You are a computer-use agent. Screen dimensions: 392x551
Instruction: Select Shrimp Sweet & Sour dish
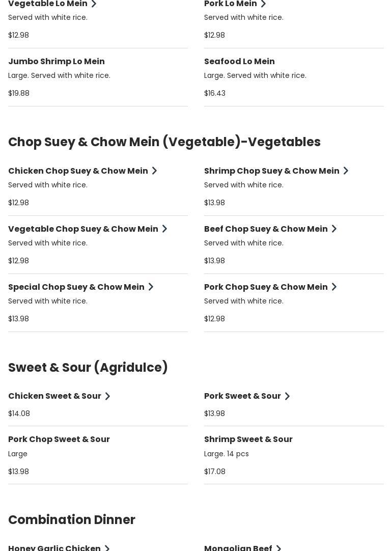(248, 439)
